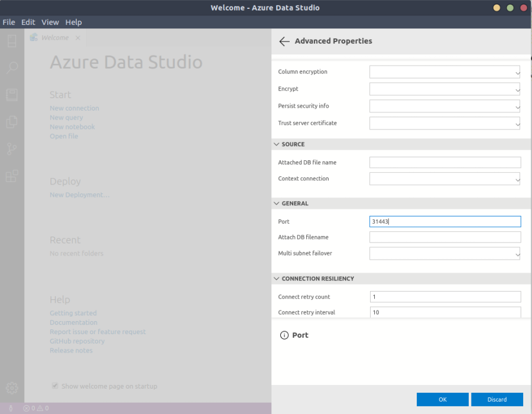Click the "Multi subnet failover" label
532x414 pixels.
coord(305,253)
